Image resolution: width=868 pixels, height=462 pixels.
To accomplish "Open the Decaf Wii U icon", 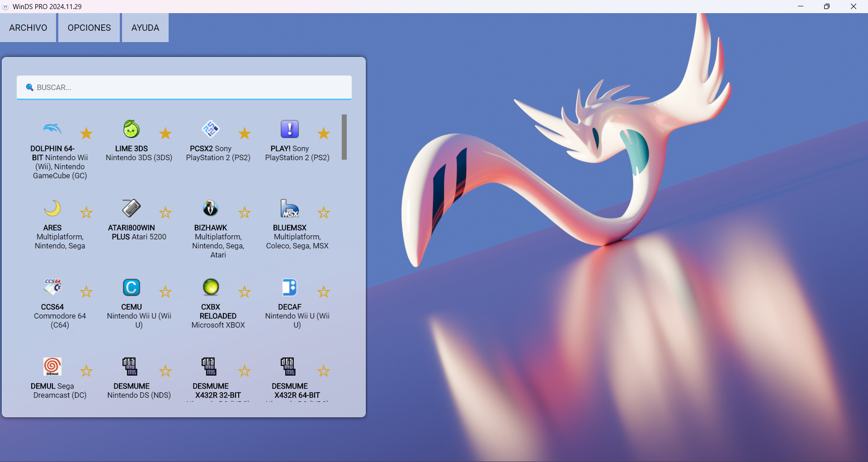I will click(x=290, y=287).
